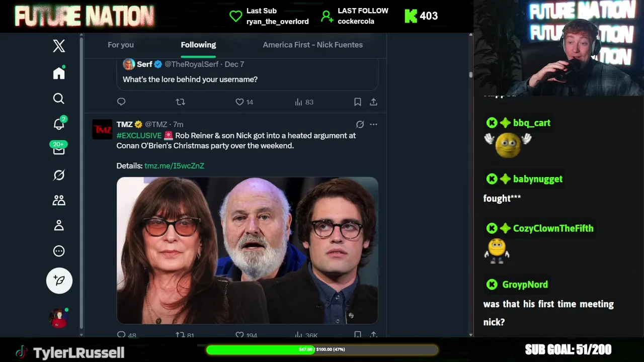The image size is (644, 362).
Task: Switch to the For you tab
Action: (121, 45)
